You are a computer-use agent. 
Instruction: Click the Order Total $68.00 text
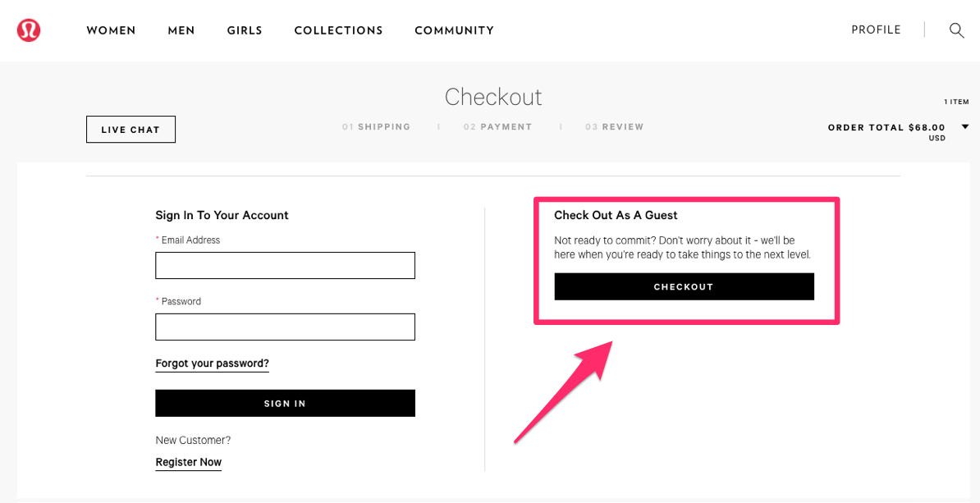point(887,127)
